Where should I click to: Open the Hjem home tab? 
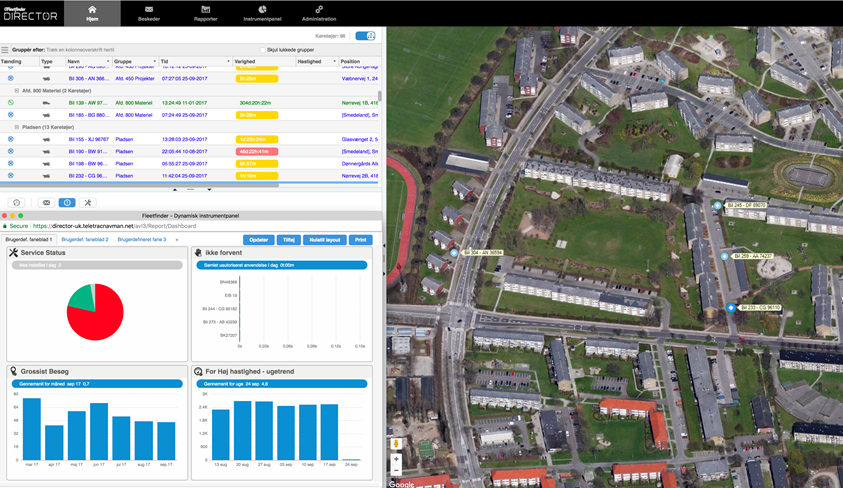(92, 13)
